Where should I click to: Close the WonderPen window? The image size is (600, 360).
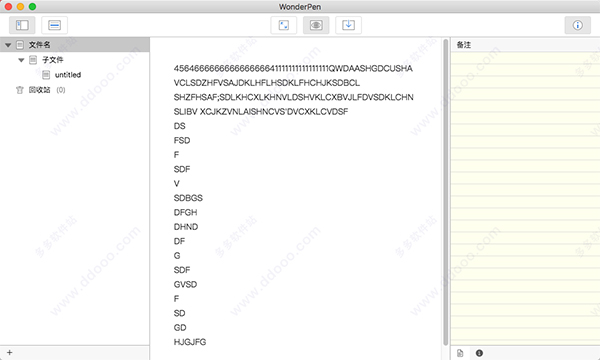tap(8, 7)
